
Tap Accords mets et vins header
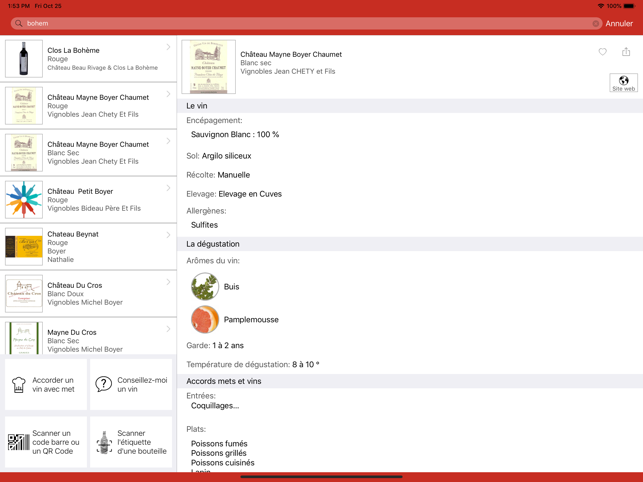(x=410, y=381)
